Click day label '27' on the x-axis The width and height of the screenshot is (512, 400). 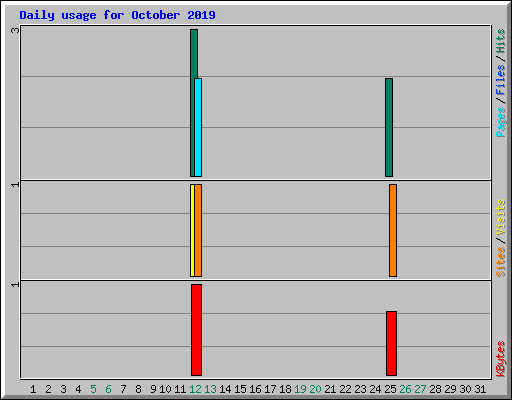pyautogui.click(x=420, y=389)
